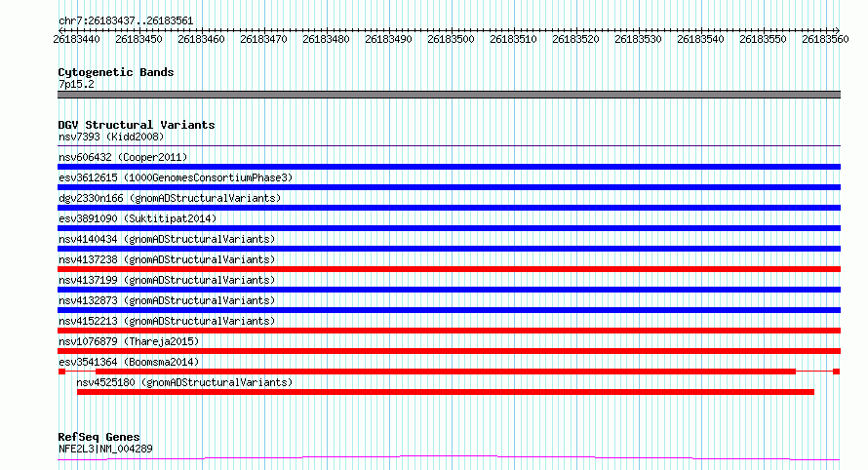The image size is (868, 470).
Task: Open esv3891090 (Suktitipat2014) variant label
Action: pos(138,218)
